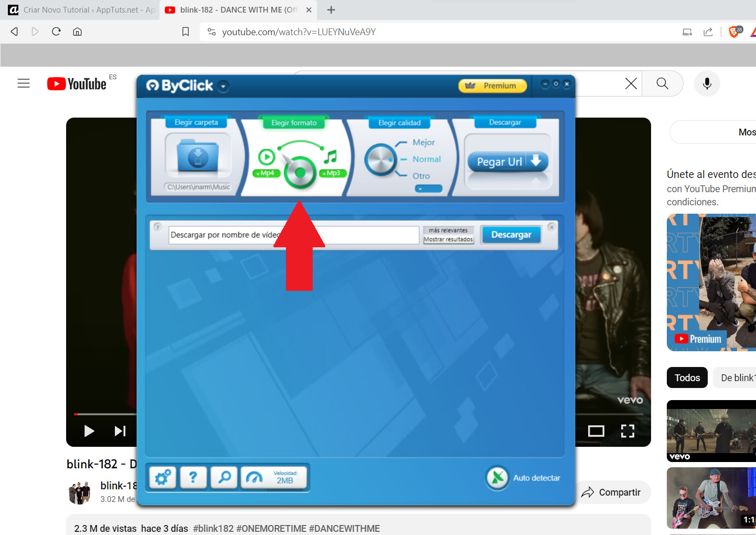Click the format selector dial knob
This screenshot has height=535, width=756.
coord(300,172)
